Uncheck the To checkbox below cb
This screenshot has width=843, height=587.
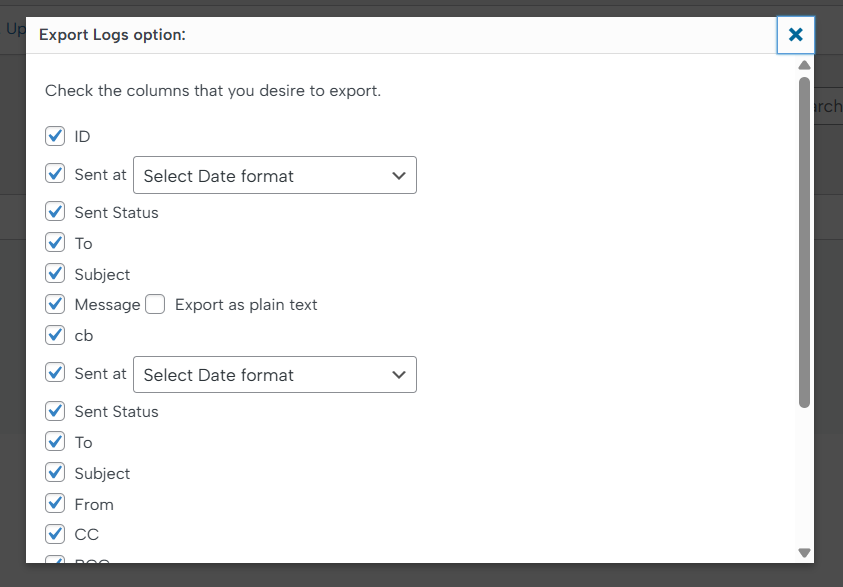click(55, 442)
